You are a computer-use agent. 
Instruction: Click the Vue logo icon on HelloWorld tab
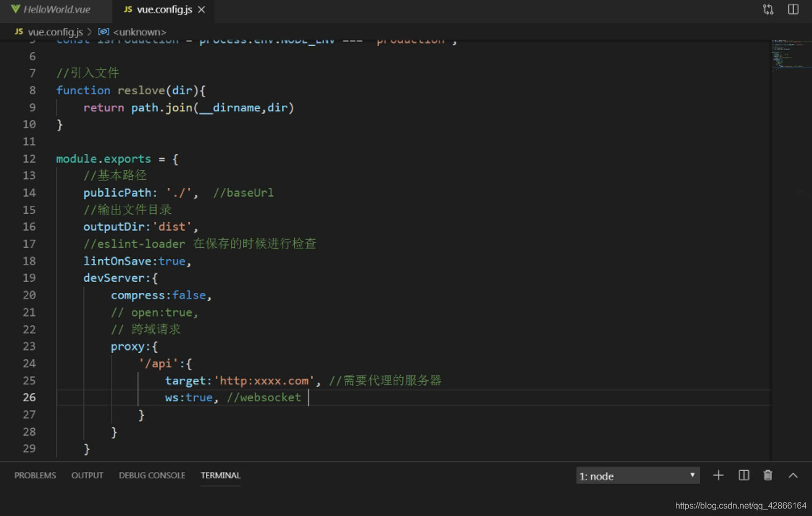pyautogui.click(x=16, y=9)
